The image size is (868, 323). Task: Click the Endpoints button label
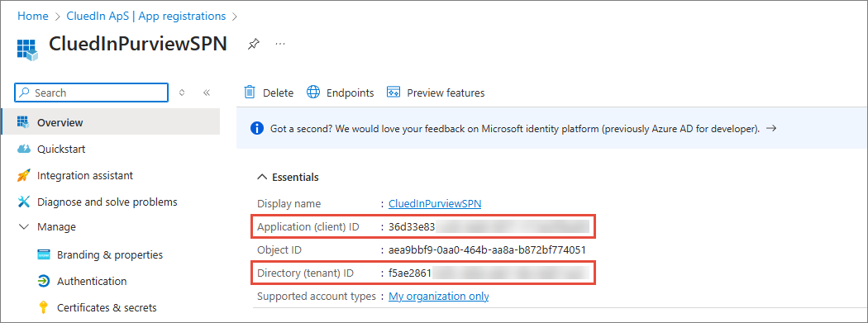(350, 93)
